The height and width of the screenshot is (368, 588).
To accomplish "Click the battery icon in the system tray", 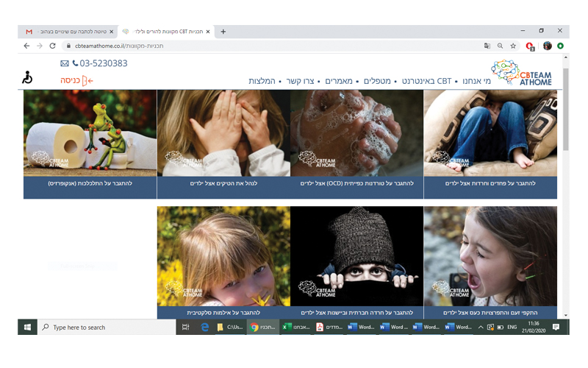I will [x=501, y=327].
